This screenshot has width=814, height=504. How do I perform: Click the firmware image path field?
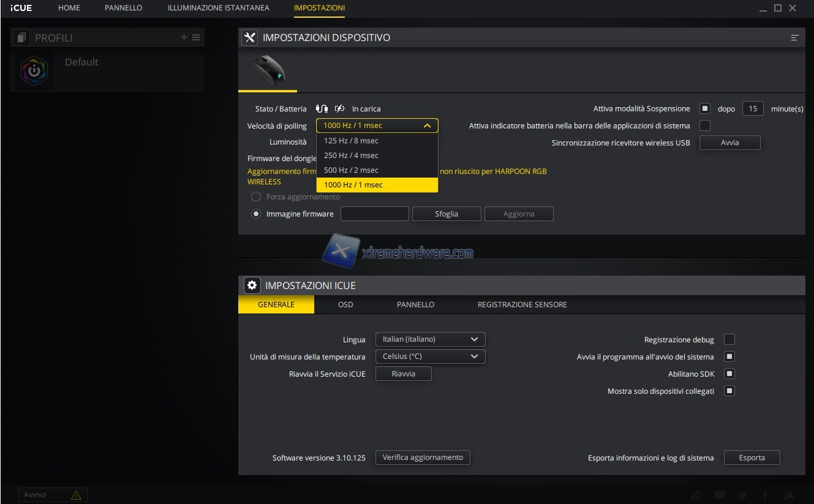click(374, 214)
